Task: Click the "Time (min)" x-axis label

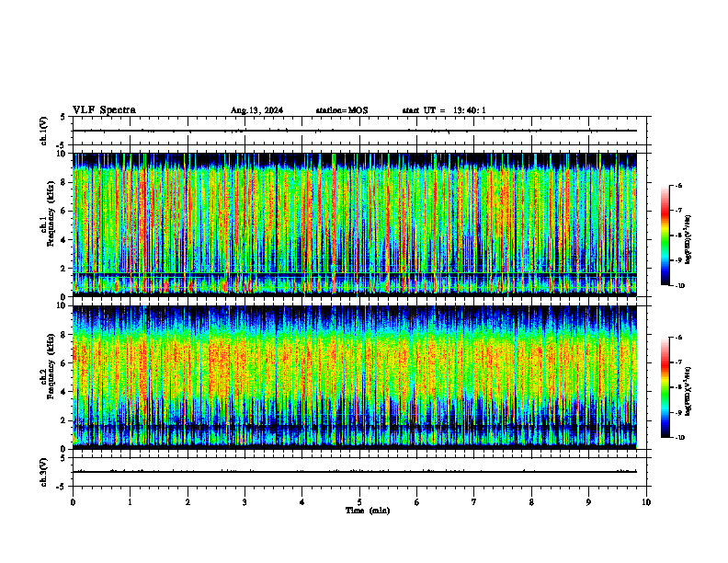Action: click(x=368, y=511)
